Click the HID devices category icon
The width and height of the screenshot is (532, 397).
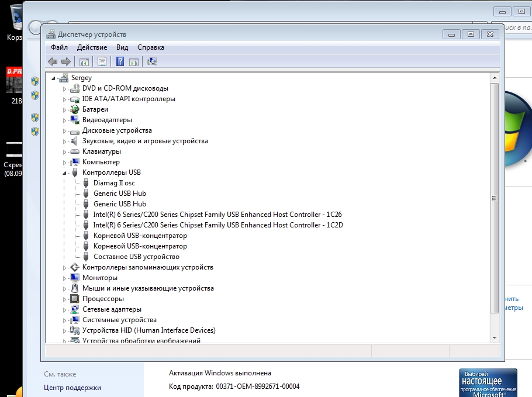(75, 330)
